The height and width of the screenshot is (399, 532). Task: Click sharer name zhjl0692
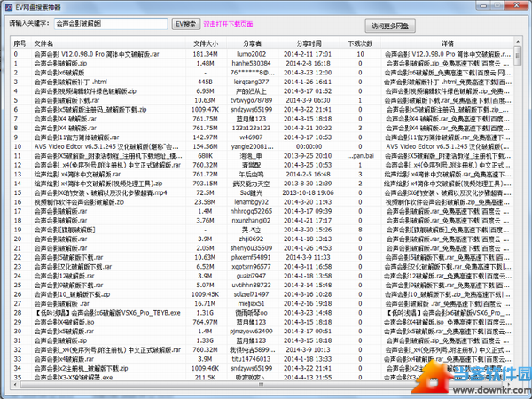252,239
